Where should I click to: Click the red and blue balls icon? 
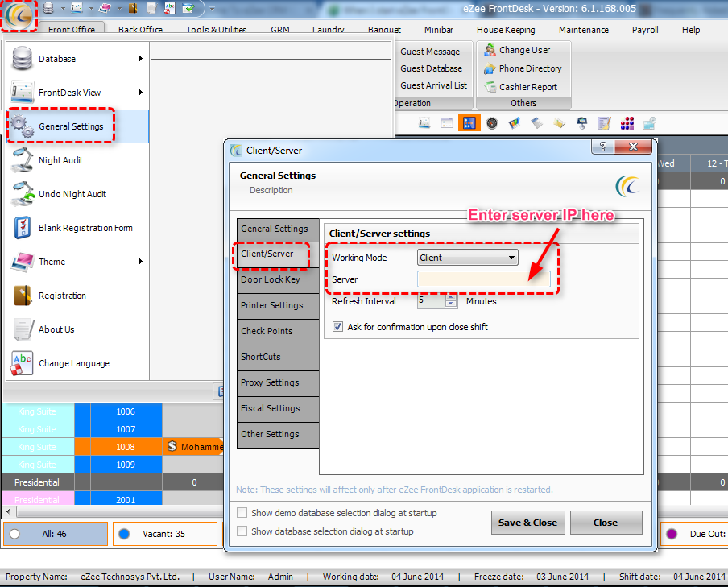tap(627, 123)
